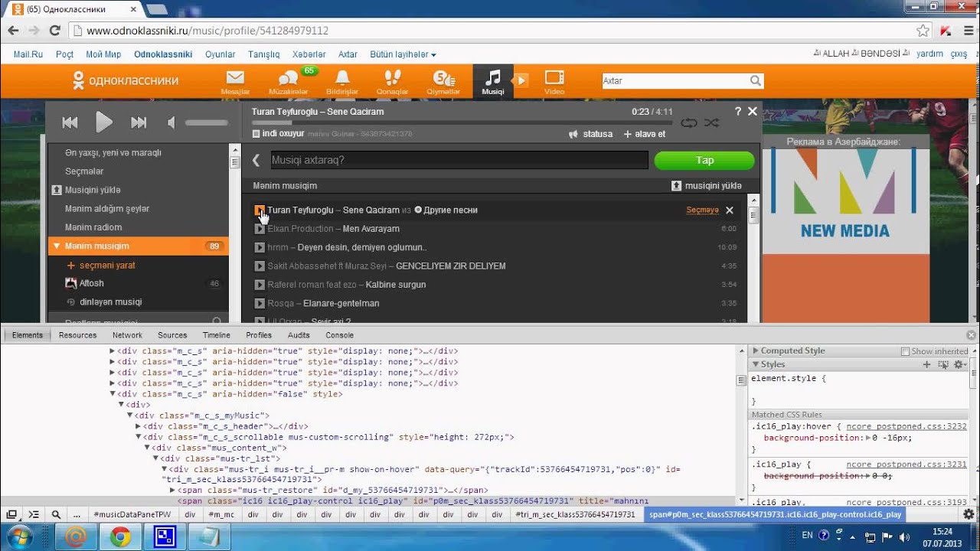This screenshot has width=980, height=551.
Task: Open Chrome from Windows taskbar
Action: point(120,537)
